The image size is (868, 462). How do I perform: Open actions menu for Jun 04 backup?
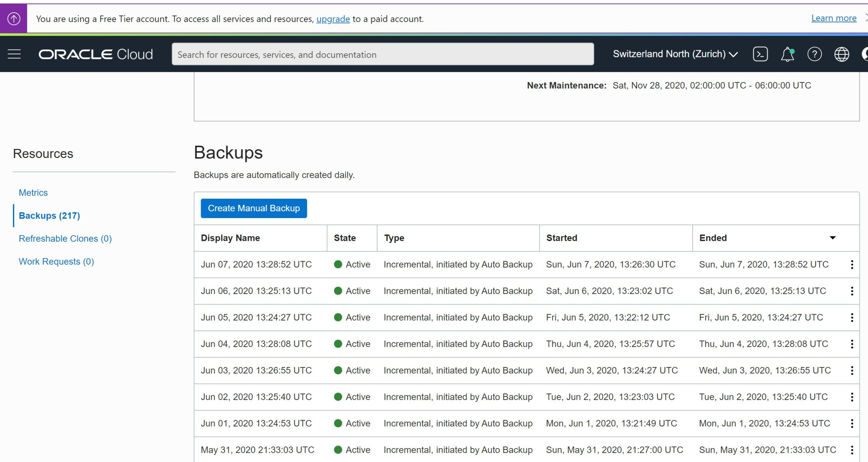click(x=852, y=344)
